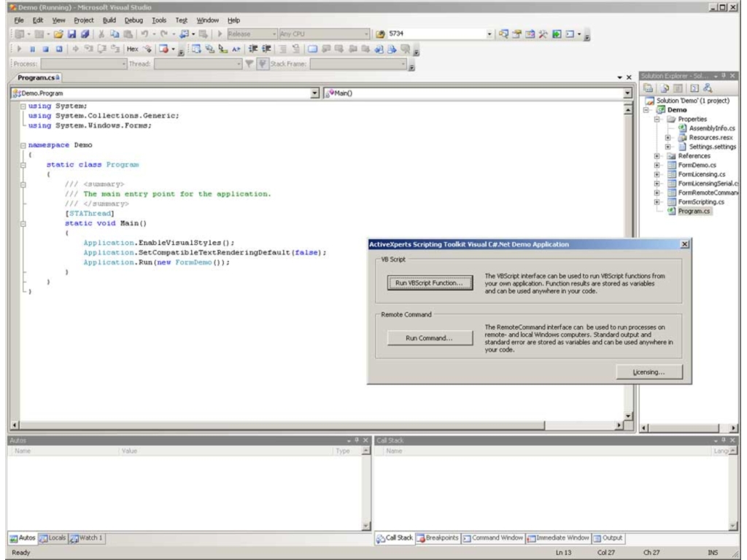The image size is (747, 560).
Task: Select FormLicensing.cs in Solution Explorer
Action: [x=701, y=174]
